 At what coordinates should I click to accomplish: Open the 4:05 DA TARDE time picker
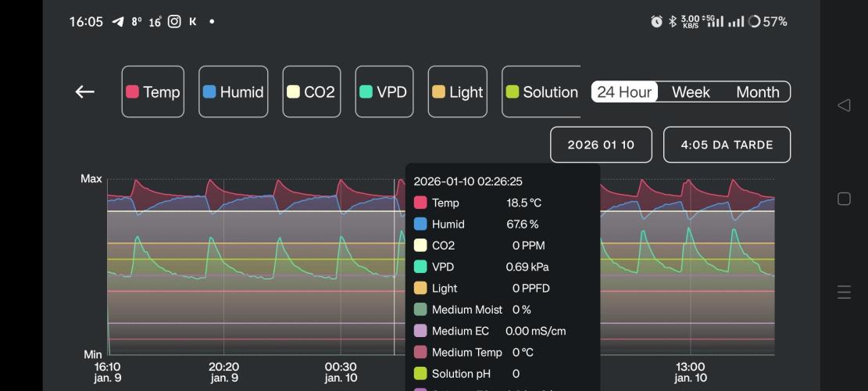pos(727,145)
